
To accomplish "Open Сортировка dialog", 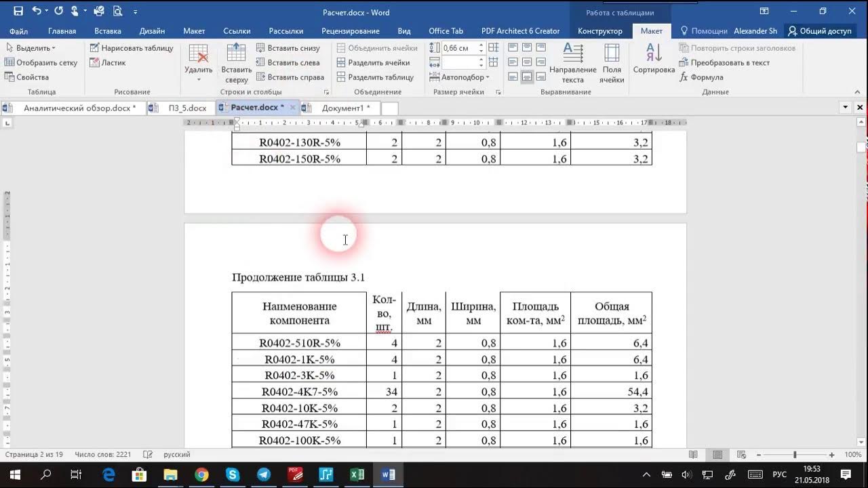I will tap(654, 58).
